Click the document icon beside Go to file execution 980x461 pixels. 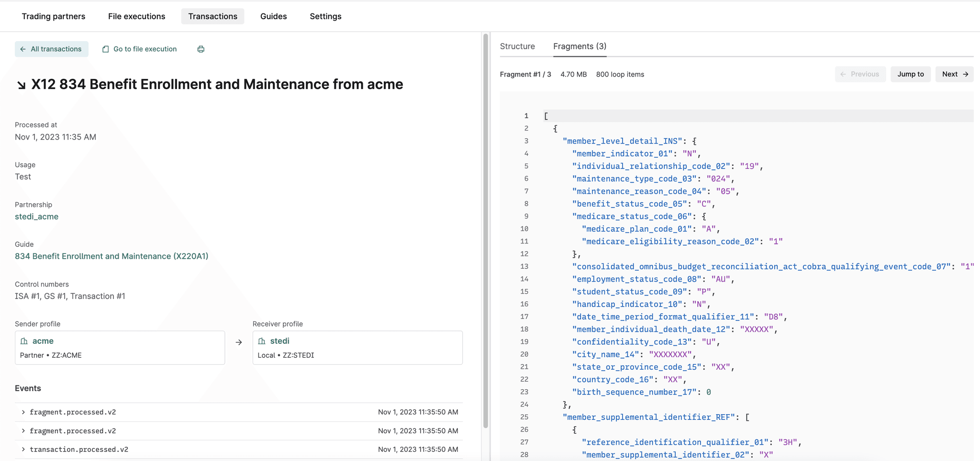click(106, 49)
